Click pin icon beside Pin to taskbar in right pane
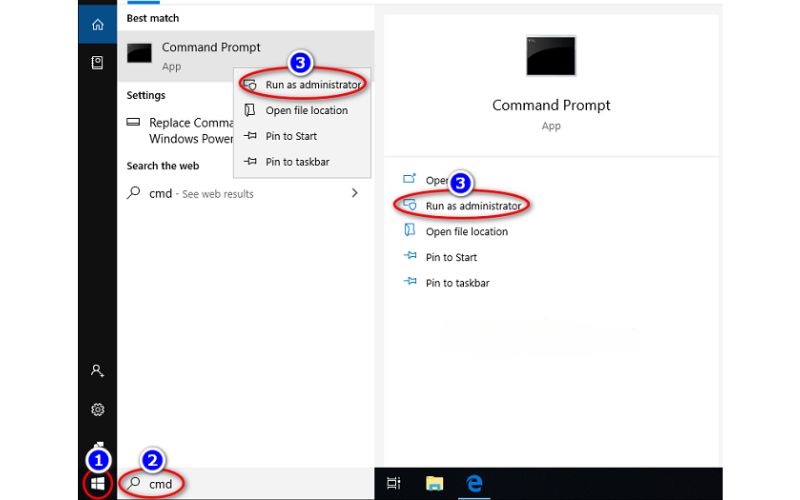Screen dimensions: 800x500 [410, 281]
